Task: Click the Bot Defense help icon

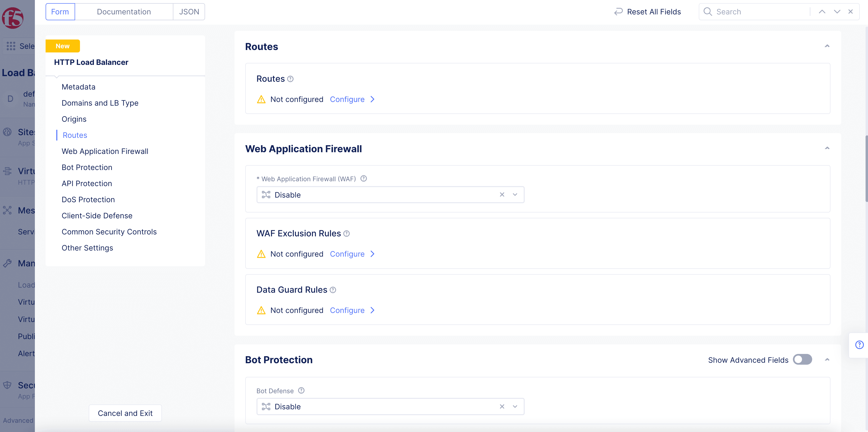Action: 301,390
